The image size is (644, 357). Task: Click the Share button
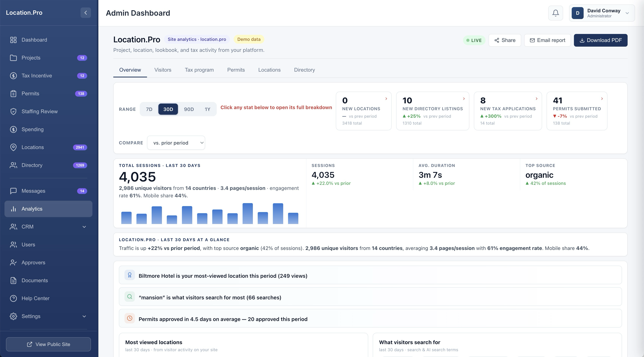click(504, 40)
